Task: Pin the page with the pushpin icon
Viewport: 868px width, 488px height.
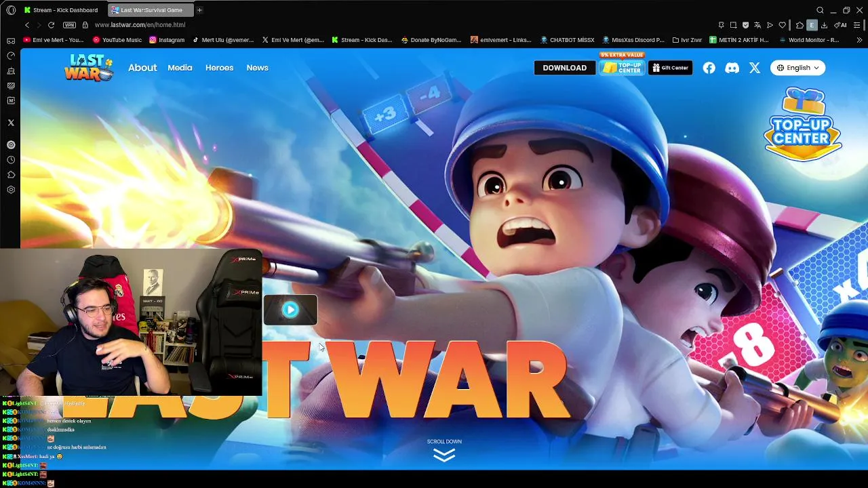Action: click(x=721, y=25)
